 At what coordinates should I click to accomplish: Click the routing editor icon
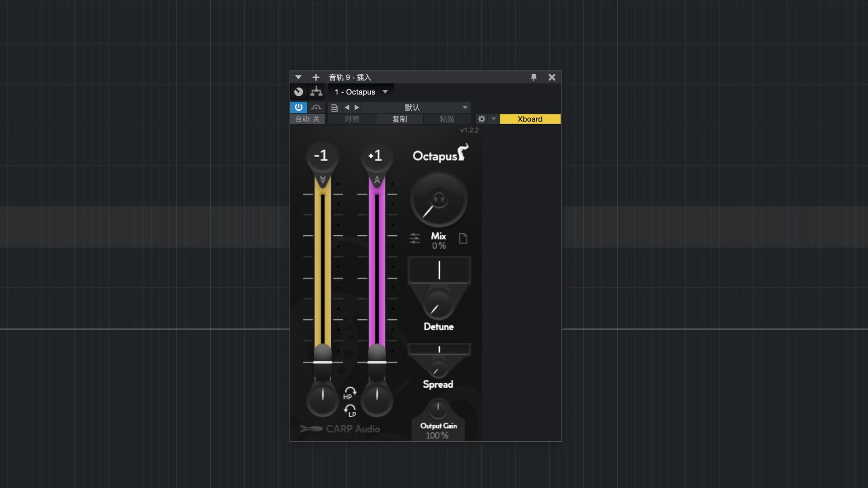point(316,92)
